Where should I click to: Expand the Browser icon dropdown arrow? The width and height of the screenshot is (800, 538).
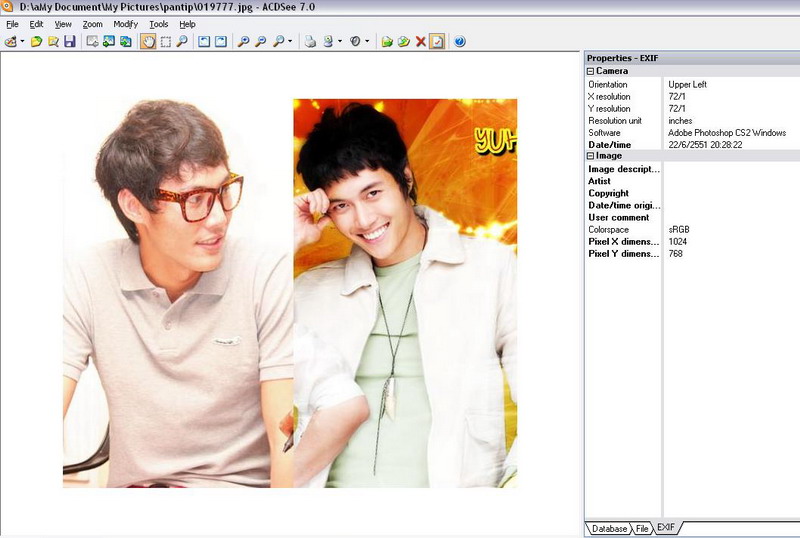pyautogui.click(x=22, y=41)
